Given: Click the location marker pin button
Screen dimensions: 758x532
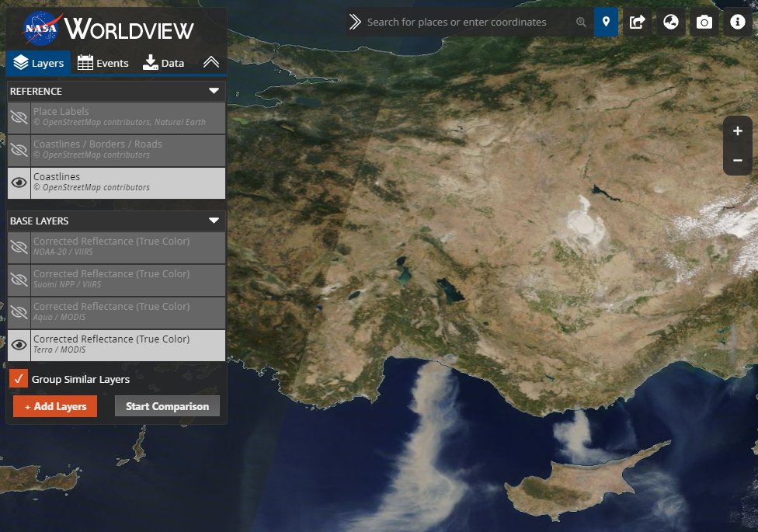Looking at the screenshot, I should pyautogui.click(x=606, y=23).
